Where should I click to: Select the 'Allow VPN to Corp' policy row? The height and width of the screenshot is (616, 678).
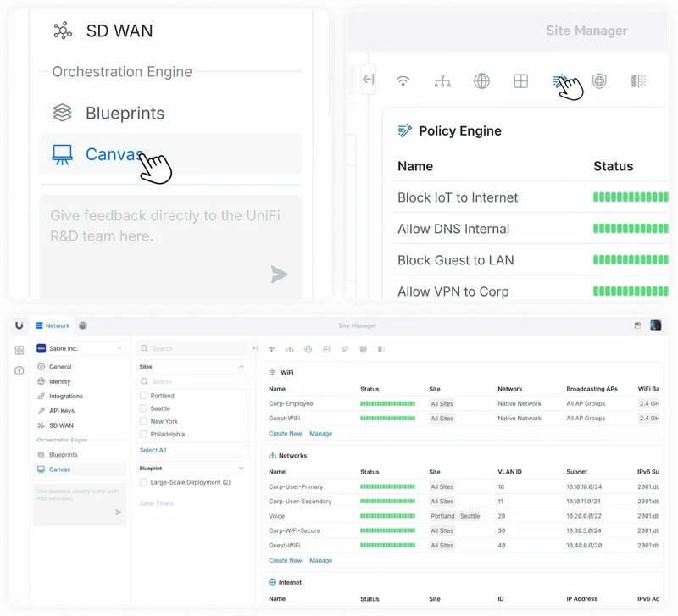point(531,291)
